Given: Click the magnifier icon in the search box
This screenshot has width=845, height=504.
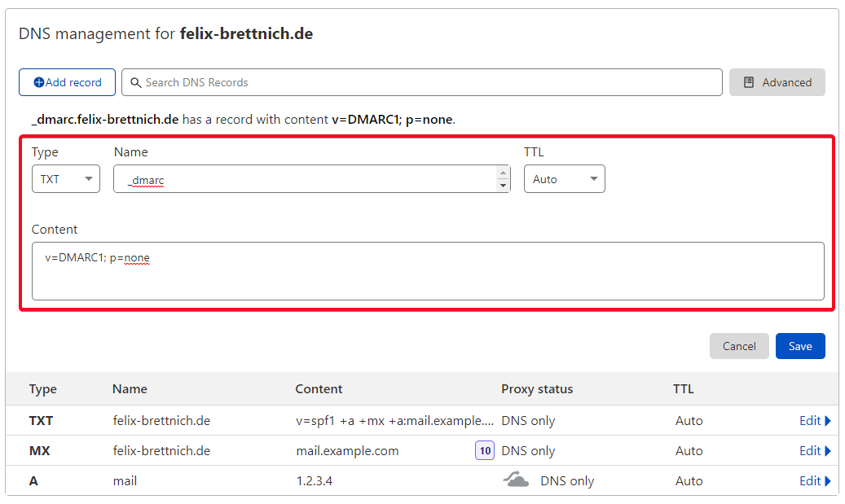Looking at the screenshot, I should [136, 82].
